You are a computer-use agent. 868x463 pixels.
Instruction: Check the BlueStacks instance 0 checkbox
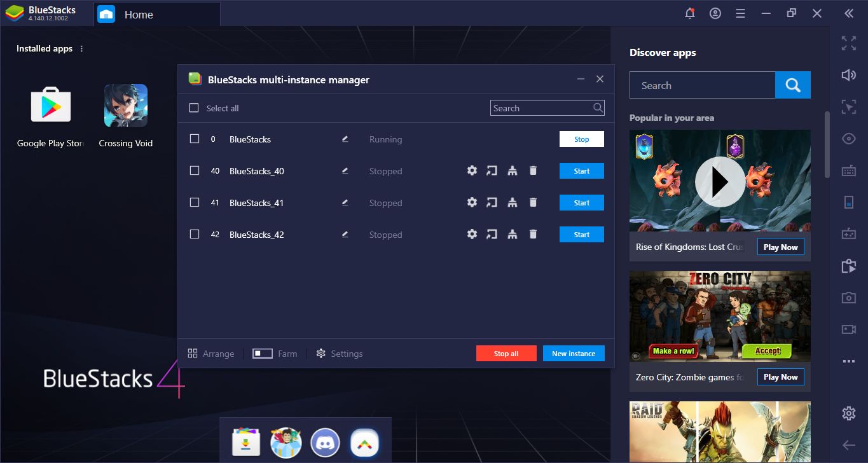pyautogui.click(x=195, y=139)
